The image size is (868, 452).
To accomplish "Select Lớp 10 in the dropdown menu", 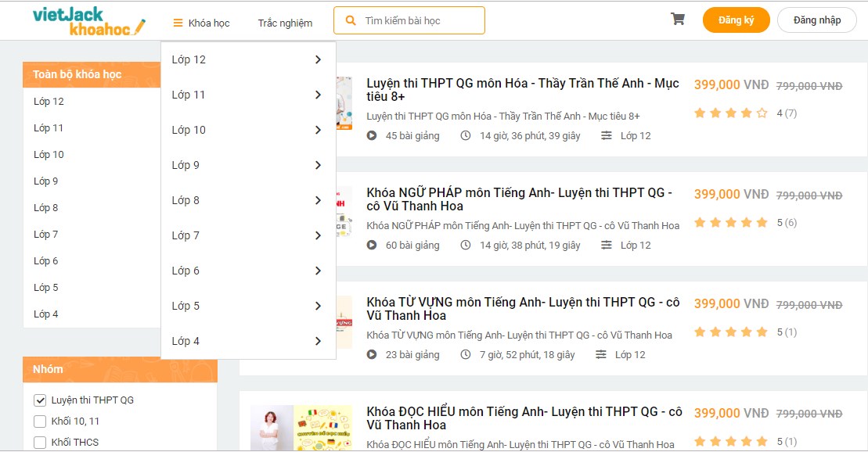I will (248, 130).
